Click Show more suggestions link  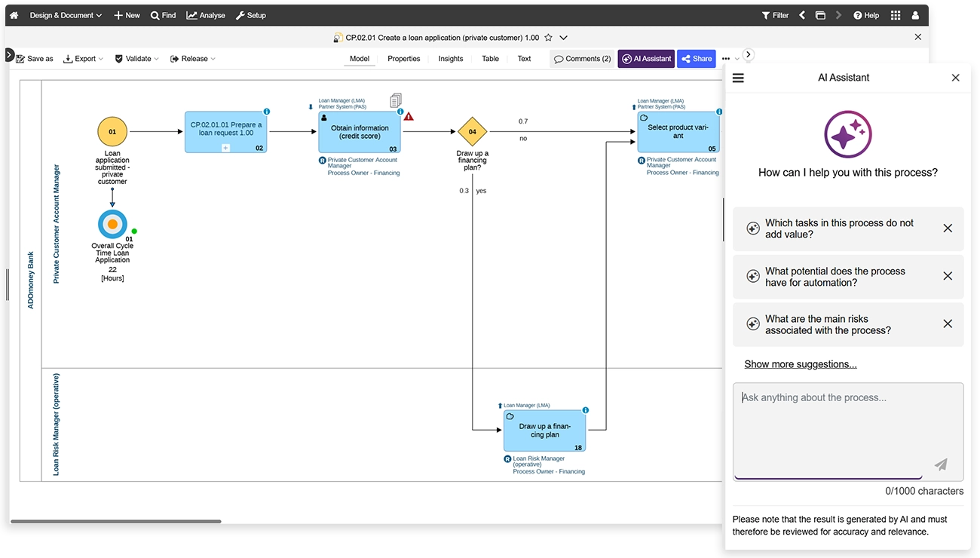[x=800, y=364]
